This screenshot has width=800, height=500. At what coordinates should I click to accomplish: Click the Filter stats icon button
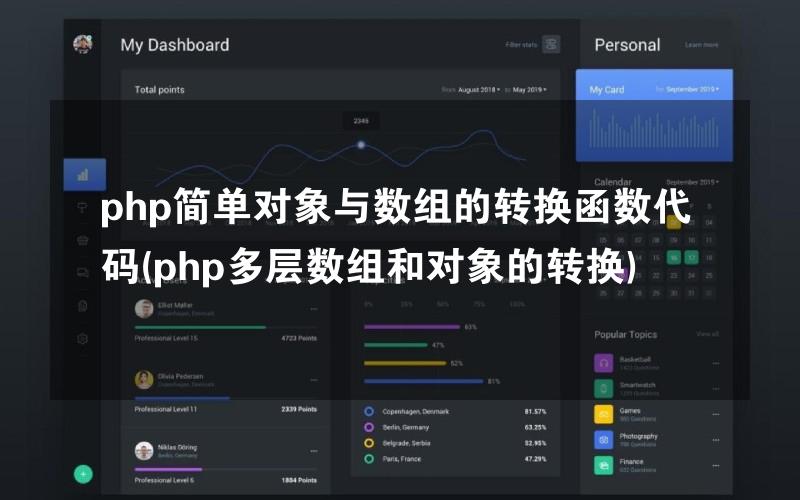[551, 44]
